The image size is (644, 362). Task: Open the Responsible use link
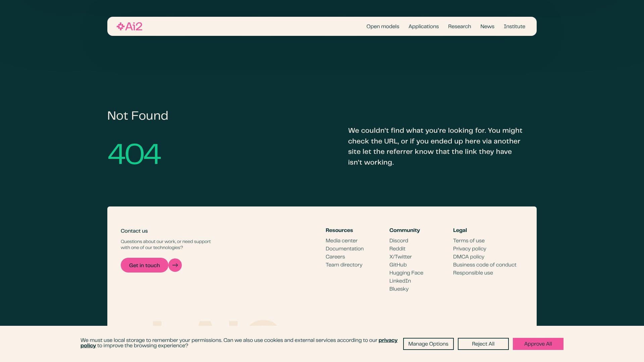point(473,273)
